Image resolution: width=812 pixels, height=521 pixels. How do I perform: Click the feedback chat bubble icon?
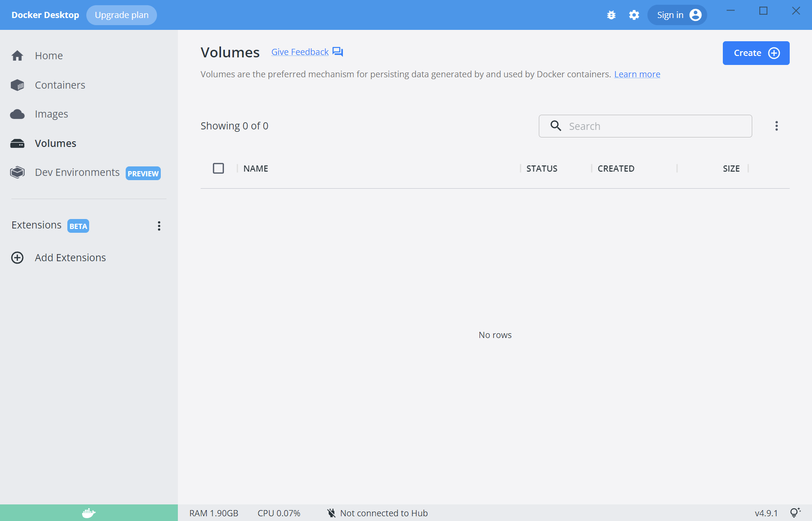pyautogui.click(x=338, y=52)
